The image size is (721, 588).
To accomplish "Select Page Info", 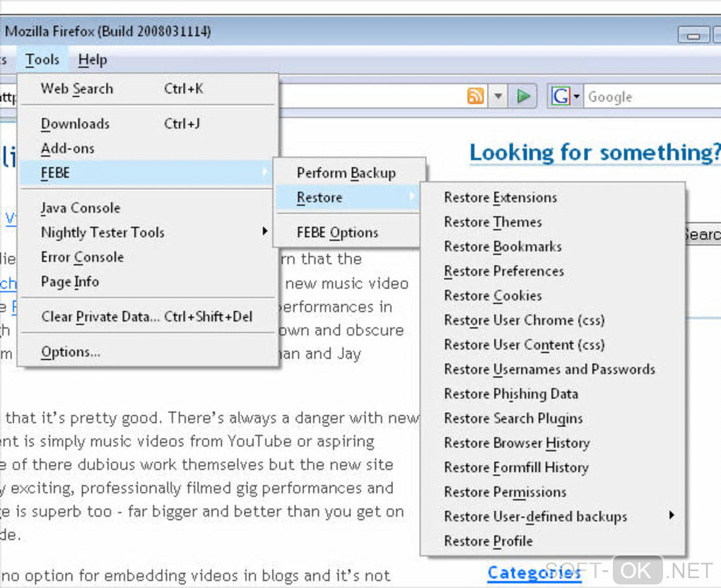I will click(x=148, y=281).
